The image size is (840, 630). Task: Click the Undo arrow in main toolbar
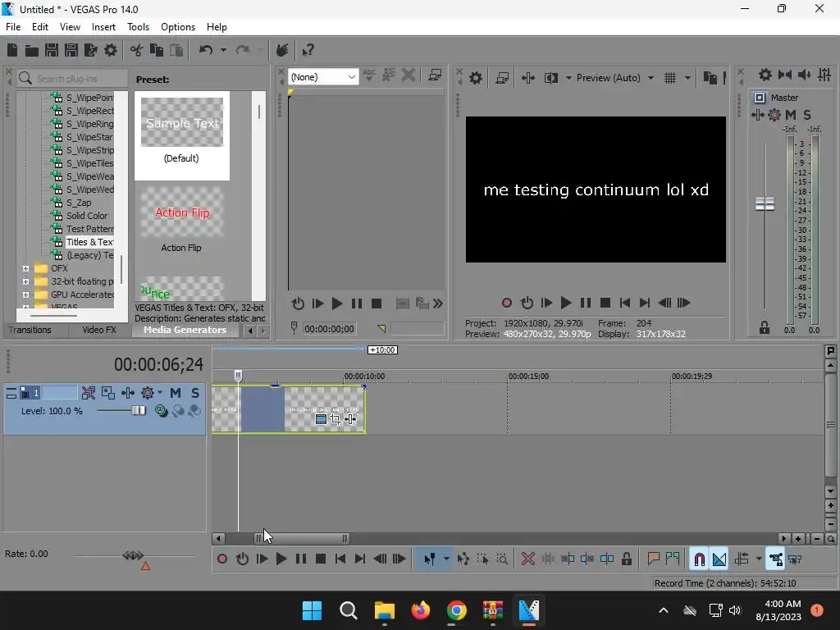[206, 50]
